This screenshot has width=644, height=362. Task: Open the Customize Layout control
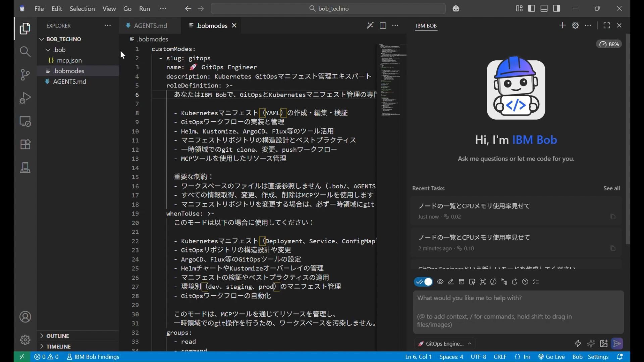click(x=519, y=8)
